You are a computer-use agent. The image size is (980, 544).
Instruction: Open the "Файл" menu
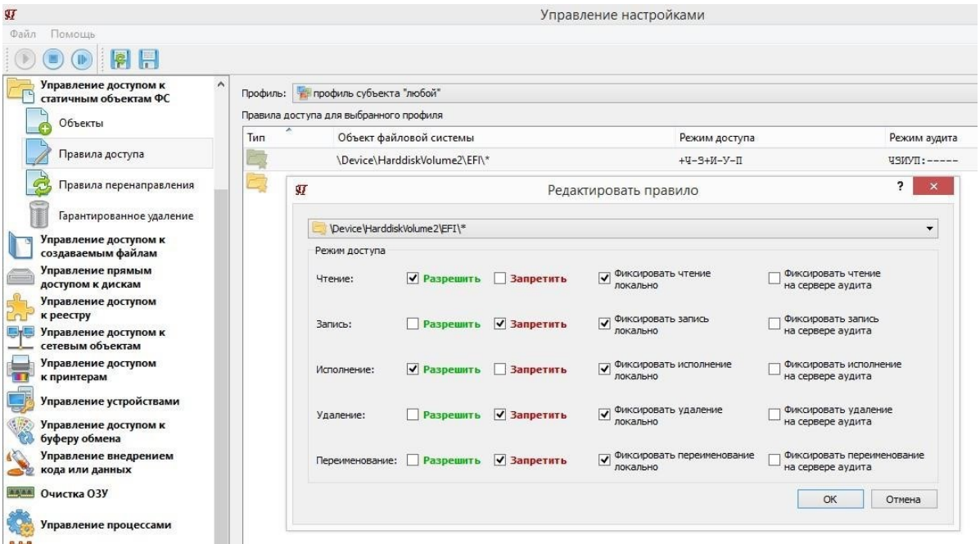click(22, 34)
